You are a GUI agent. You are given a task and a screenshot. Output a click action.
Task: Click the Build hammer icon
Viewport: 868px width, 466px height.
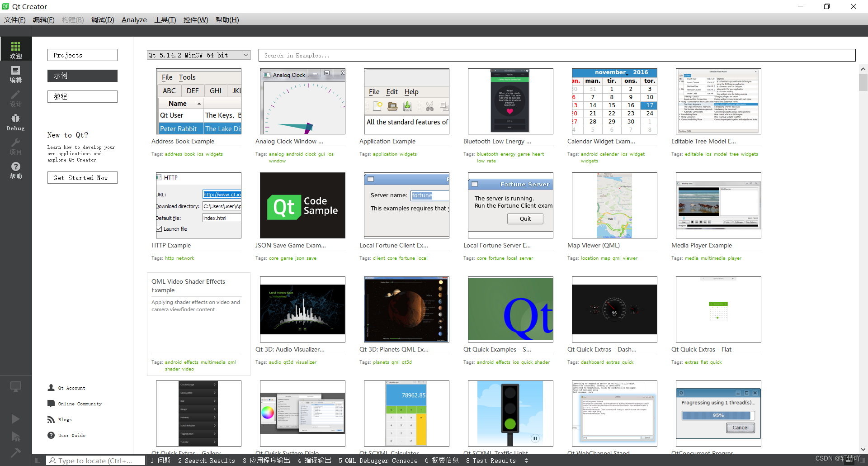tap(15, 452)
